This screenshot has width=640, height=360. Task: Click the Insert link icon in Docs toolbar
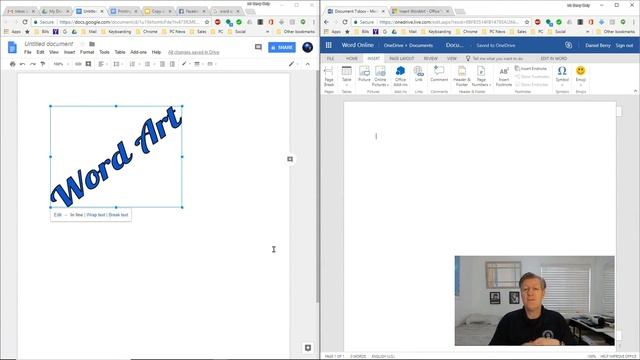[x=78, y=64]
